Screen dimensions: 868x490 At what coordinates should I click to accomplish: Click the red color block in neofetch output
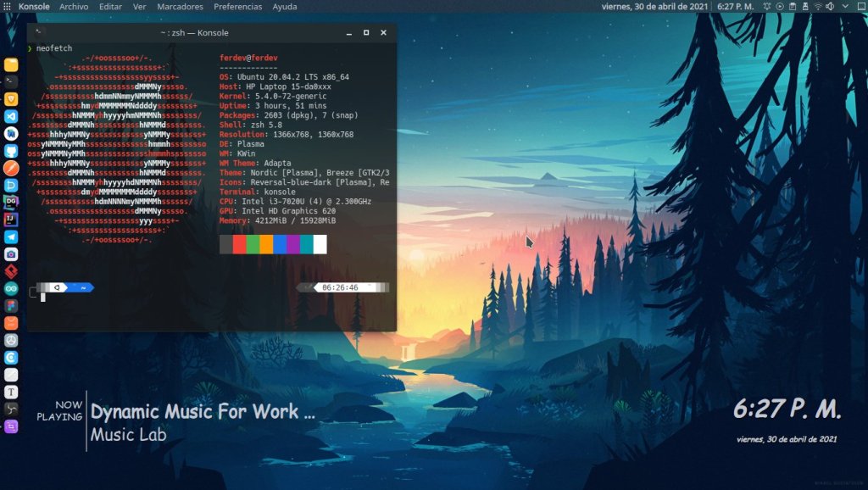(239, 244)
